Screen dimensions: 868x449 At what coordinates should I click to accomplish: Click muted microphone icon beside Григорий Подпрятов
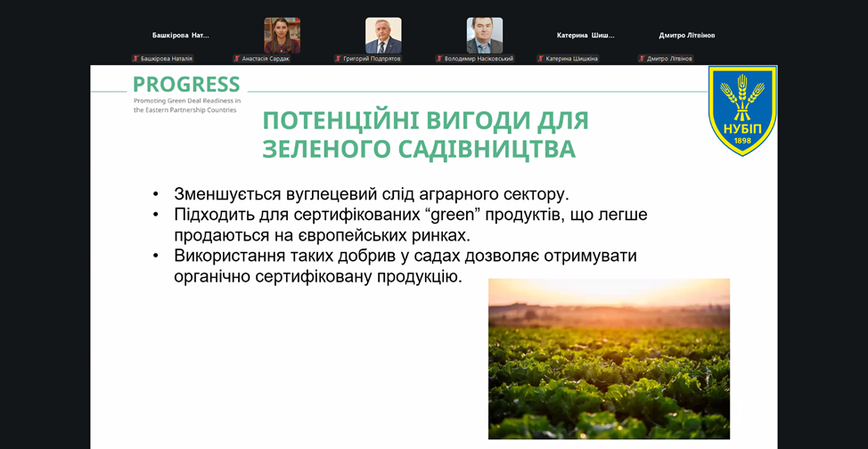339,59
